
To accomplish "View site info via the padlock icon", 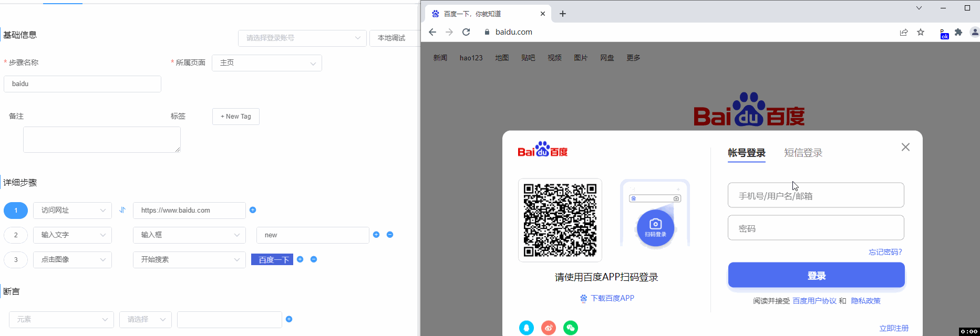I will 487,32.
